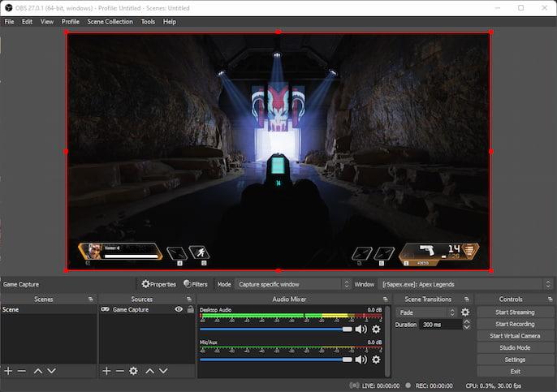
Task: Open the Scene Collection menu
Action: point(110,22)
